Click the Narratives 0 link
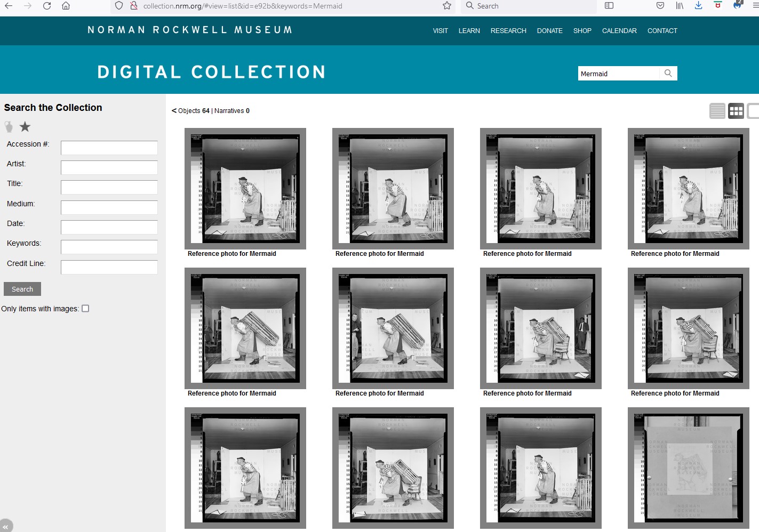 232,111
